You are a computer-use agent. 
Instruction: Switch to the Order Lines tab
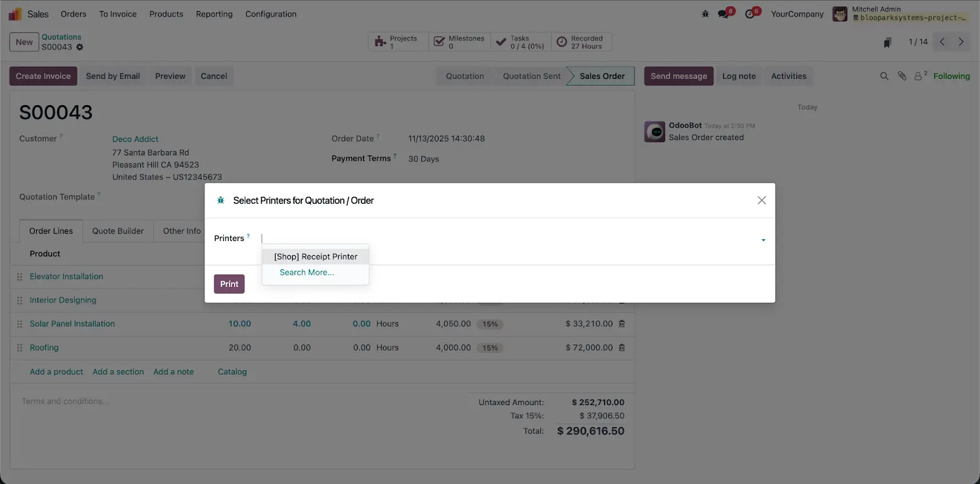tap(51, 231)
